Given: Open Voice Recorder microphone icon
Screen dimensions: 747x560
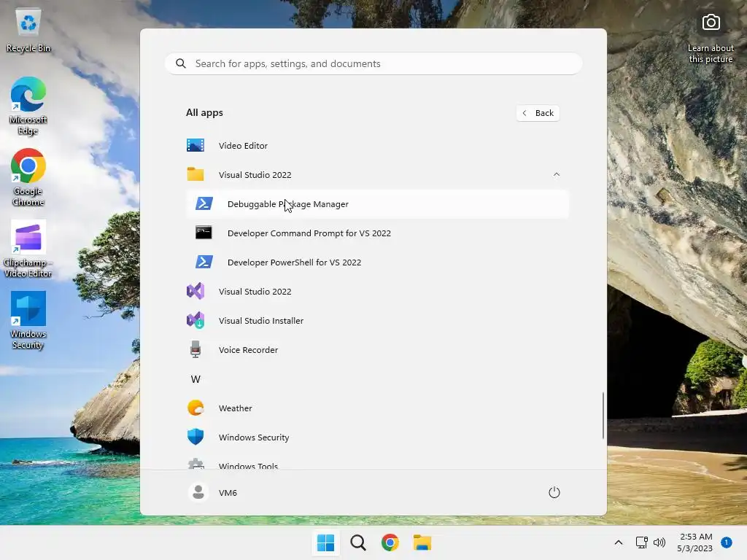Looking at the screenshot, I should [x=196, y=349].
